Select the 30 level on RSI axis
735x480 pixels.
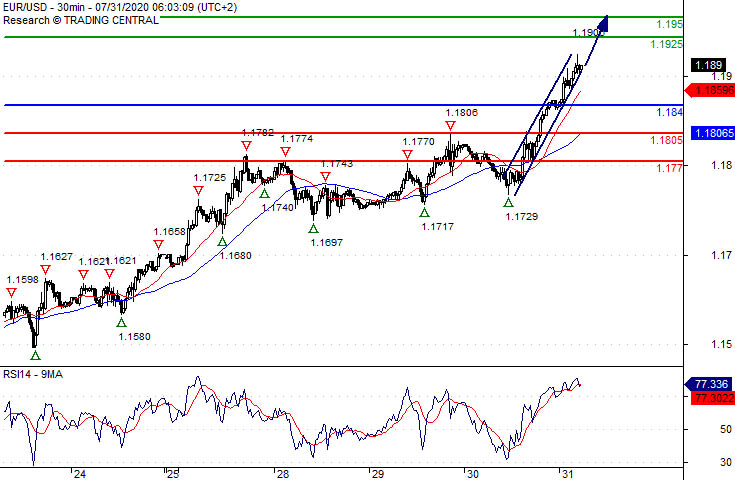click(x=726, y=462)
